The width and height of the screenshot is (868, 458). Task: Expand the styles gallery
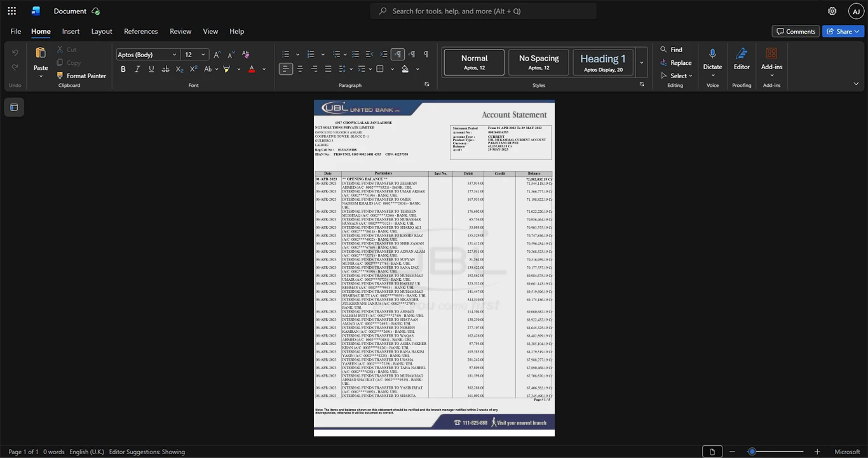[x=641, y=63]
